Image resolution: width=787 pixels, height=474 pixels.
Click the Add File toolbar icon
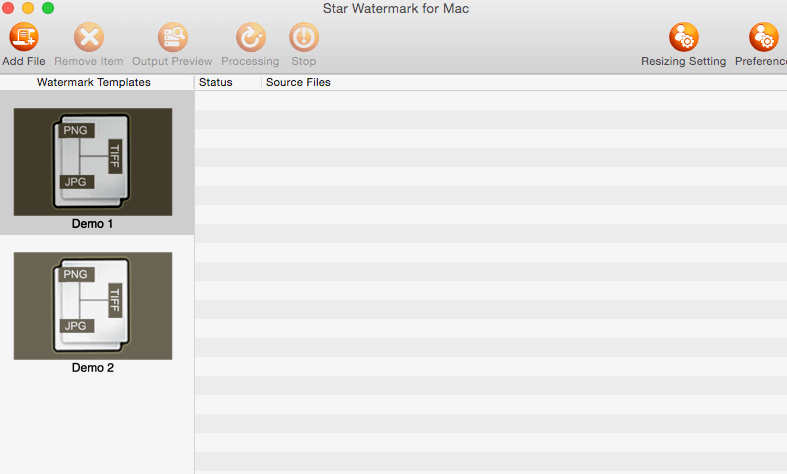[x=23, y=38]
